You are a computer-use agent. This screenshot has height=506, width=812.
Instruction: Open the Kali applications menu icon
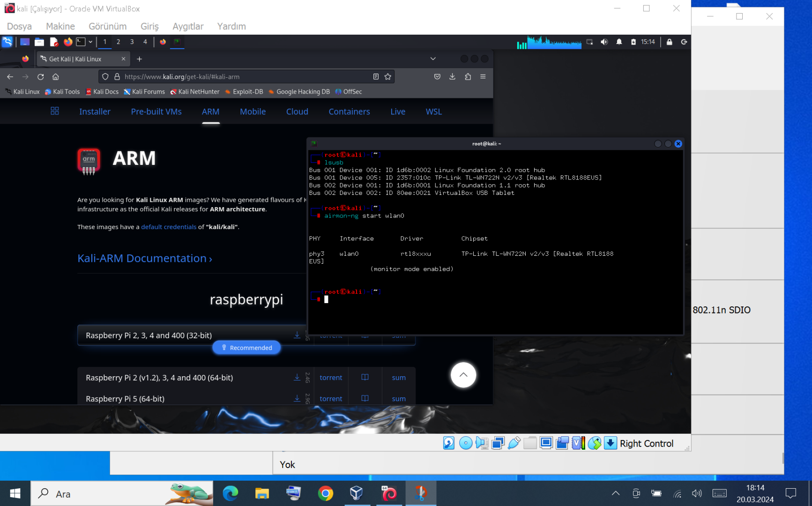coord(7,42)
